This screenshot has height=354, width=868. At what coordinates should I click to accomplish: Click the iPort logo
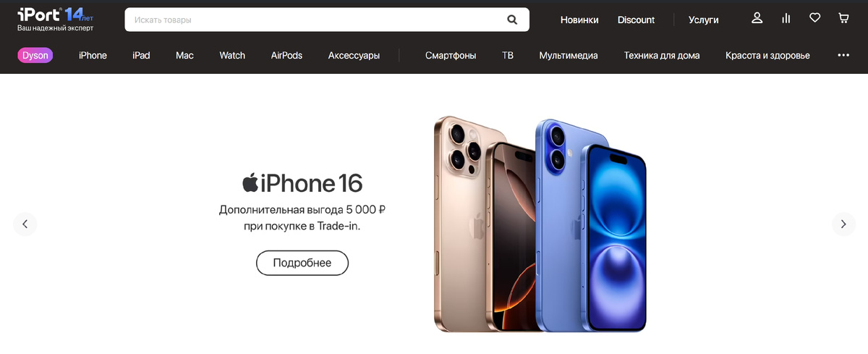(x=56, y=19)
